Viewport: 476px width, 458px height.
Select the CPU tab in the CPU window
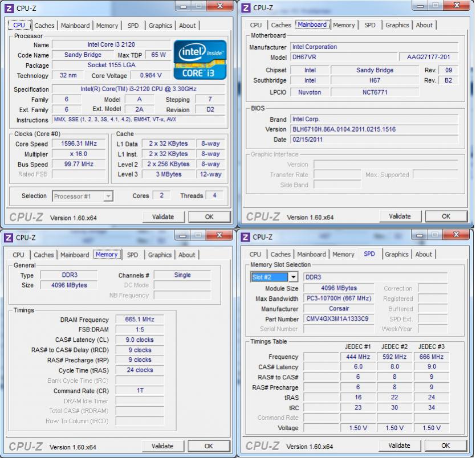point(19,25)
